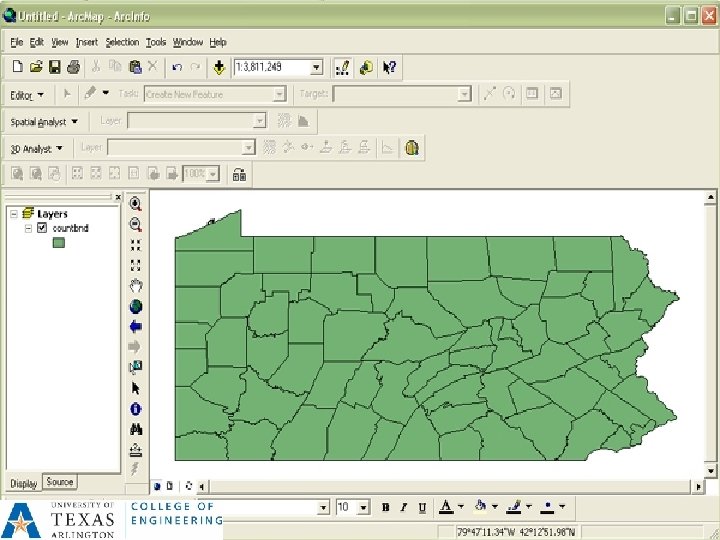Open the Help menu
The image size is (720, 540).
218,42
